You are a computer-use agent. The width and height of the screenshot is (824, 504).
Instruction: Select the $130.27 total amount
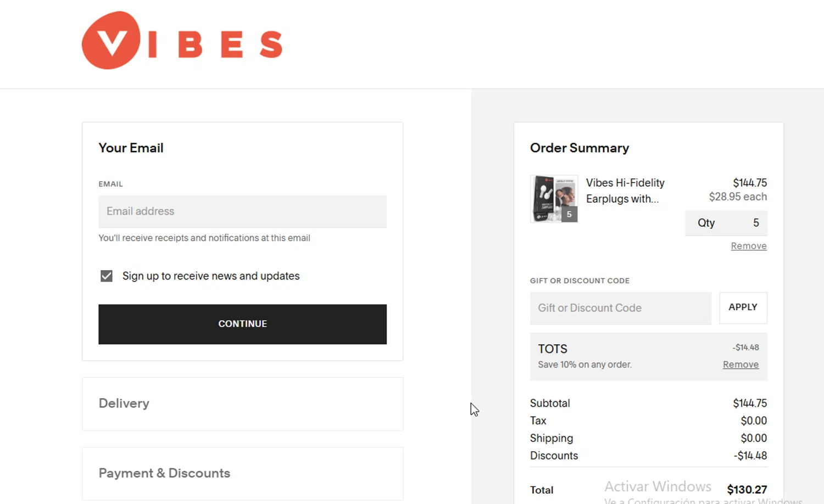coord(747,489)
